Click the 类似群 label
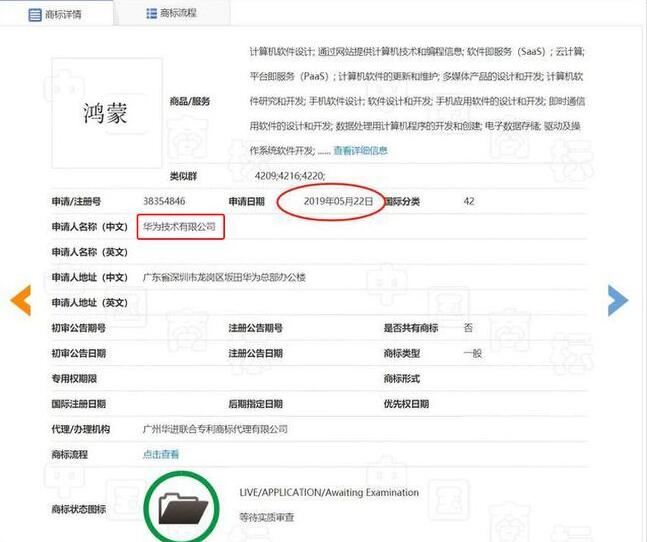 point(183,177)
